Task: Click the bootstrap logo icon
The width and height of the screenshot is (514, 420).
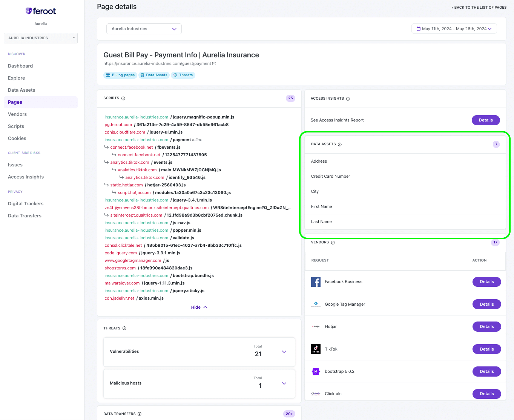Action: click(x=316, y=371)
